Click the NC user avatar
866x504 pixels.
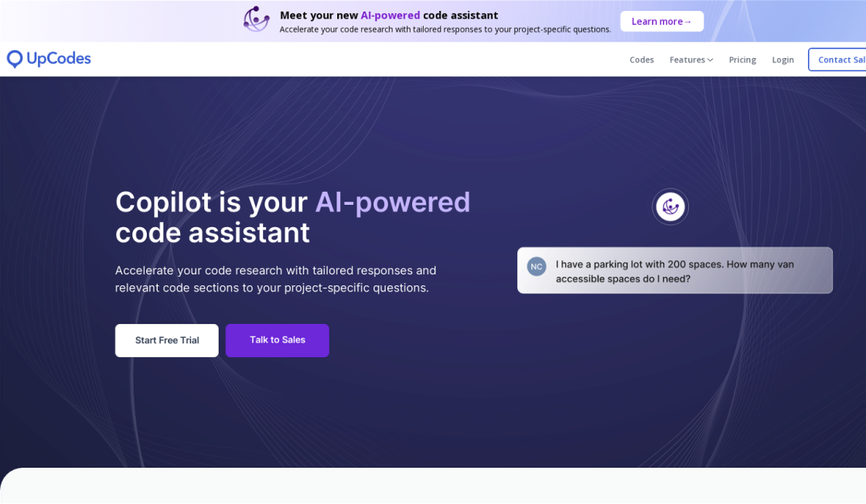tap(537, 266)
